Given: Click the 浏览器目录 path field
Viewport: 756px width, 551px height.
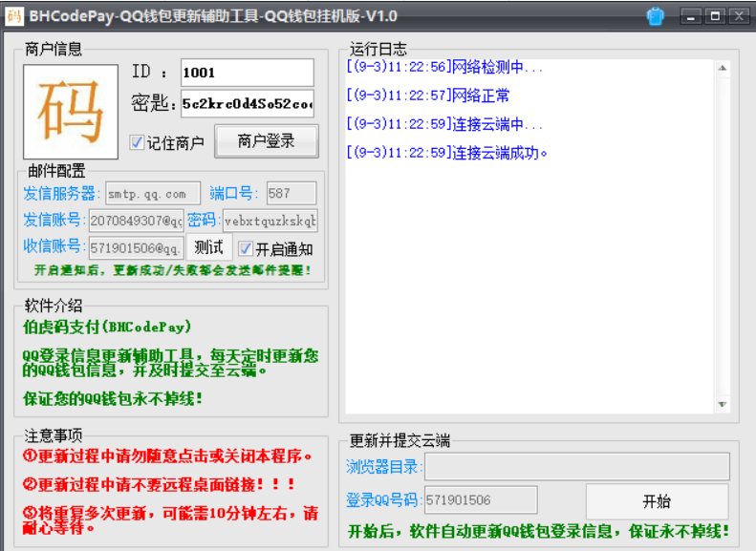Looking at the screenshot, I should point(576,466).
